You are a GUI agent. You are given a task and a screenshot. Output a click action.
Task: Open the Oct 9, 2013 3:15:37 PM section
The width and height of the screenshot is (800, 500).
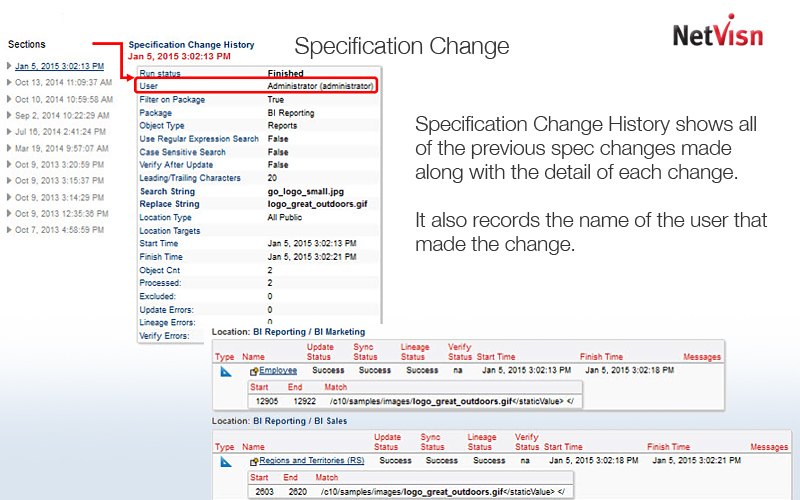[x=59, y=181]
